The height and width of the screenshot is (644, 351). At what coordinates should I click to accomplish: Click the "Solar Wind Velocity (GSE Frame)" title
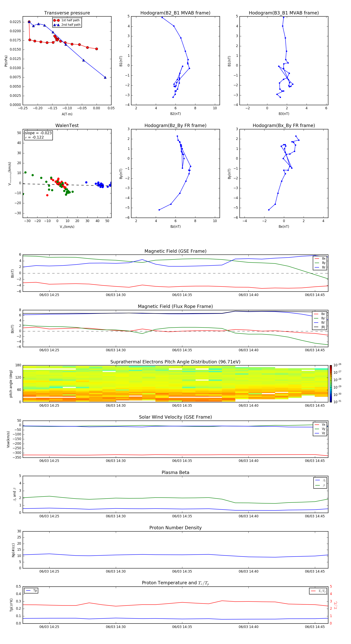(x=175, y=417)
